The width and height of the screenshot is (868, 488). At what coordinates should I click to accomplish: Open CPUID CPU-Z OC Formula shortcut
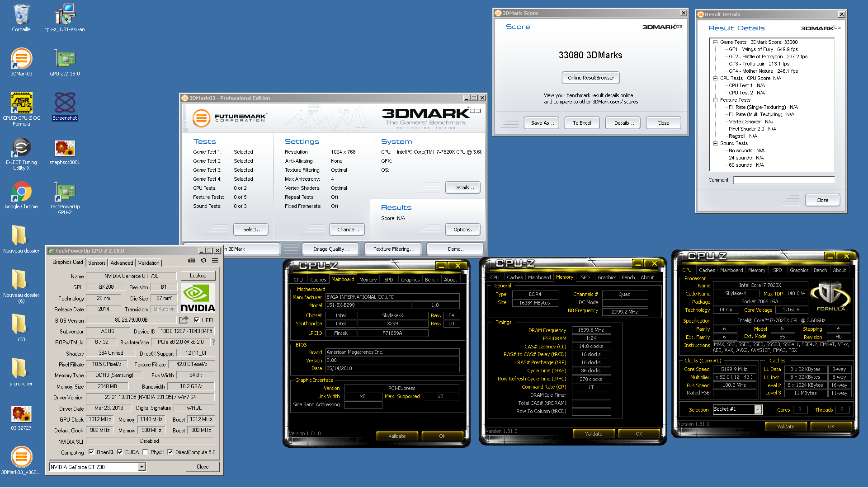coord(21,109)
